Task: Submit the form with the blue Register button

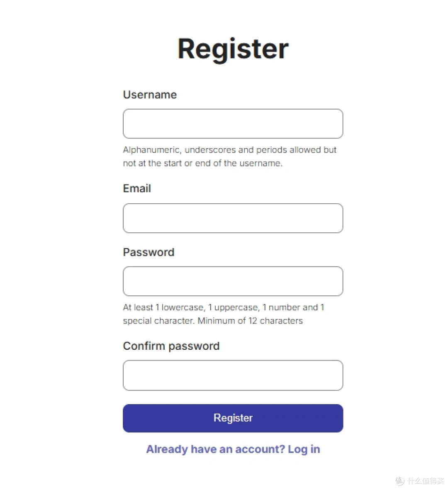Action: tap(233, 418)
